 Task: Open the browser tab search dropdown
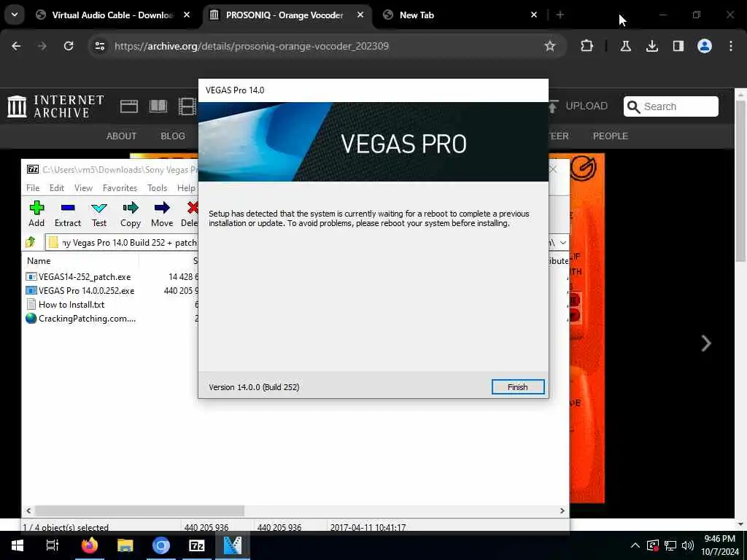click(x=15, y=15)
